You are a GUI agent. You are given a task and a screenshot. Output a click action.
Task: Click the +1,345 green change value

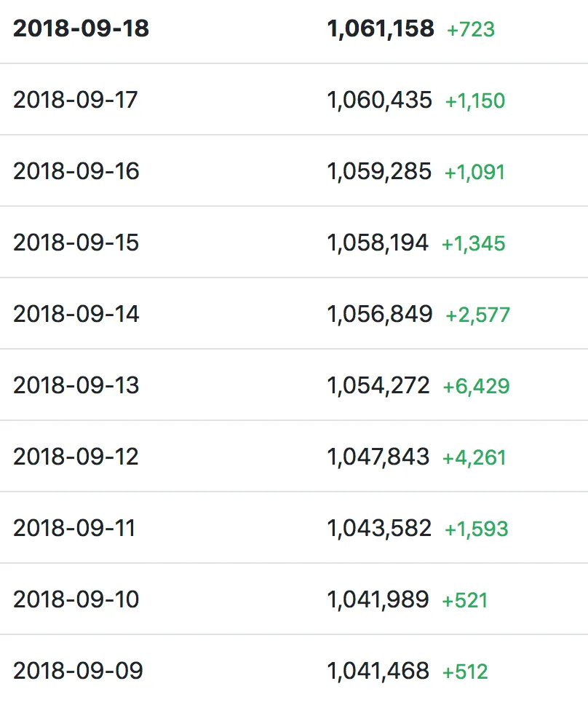tap(474, 244)
